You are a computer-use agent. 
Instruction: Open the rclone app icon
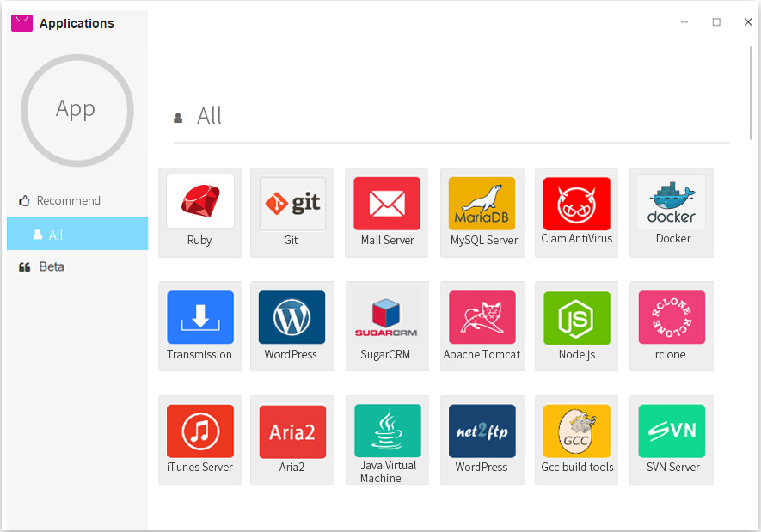[672, 317]
